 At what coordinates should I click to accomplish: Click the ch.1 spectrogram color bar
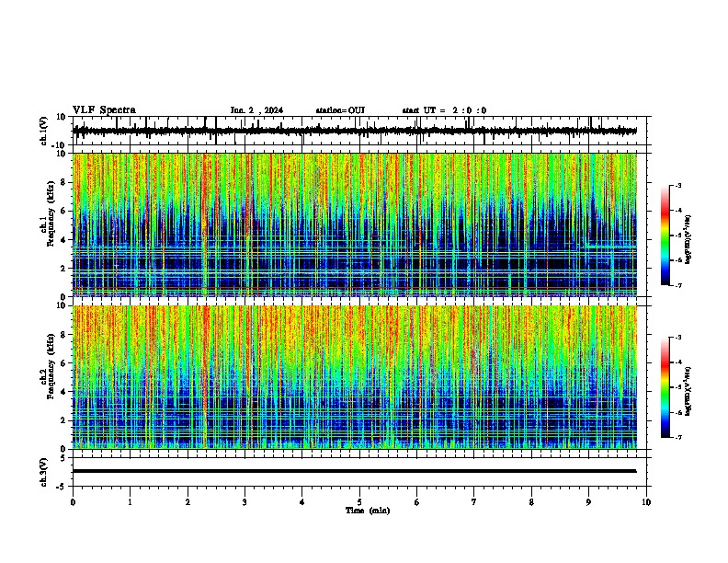[x=665, y=236]
